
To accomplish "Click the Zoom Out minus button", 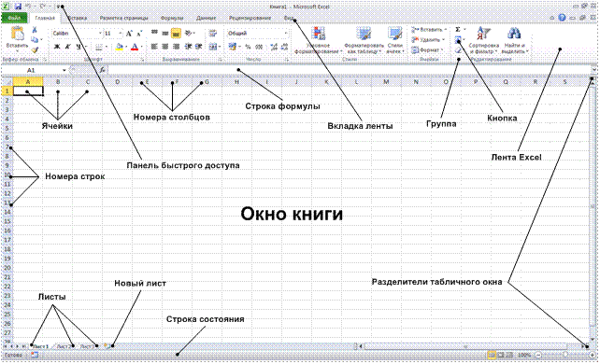I will point(538,355).
